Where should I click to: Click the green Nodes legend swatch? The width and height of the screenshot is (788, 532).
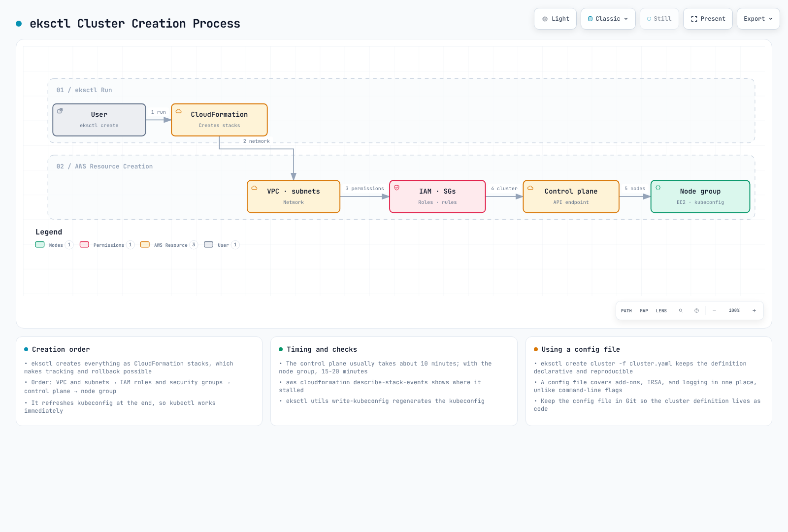click(40, 244)
